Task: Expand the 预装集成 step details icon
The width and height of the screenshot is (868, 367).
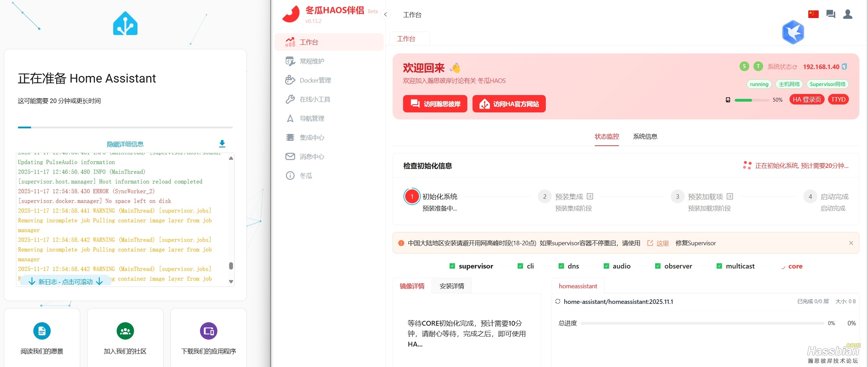Action: 590,197
